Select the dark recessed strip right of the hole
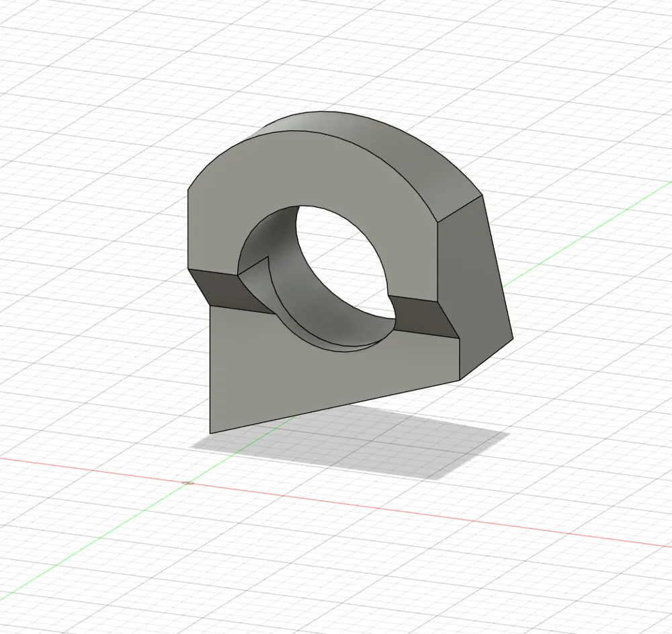This screenshot has width=672, height=634. [424, 317]
